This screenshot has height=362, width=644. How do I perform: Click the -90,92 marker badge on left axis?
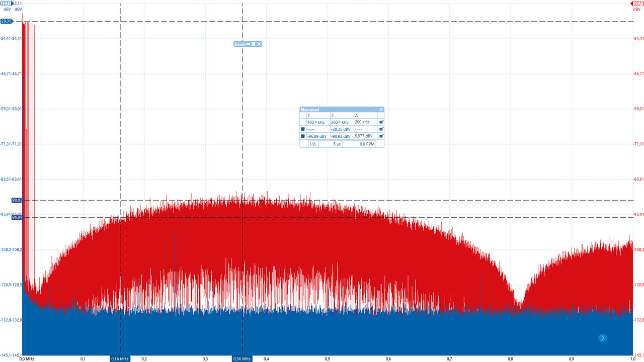coord(16,200)
